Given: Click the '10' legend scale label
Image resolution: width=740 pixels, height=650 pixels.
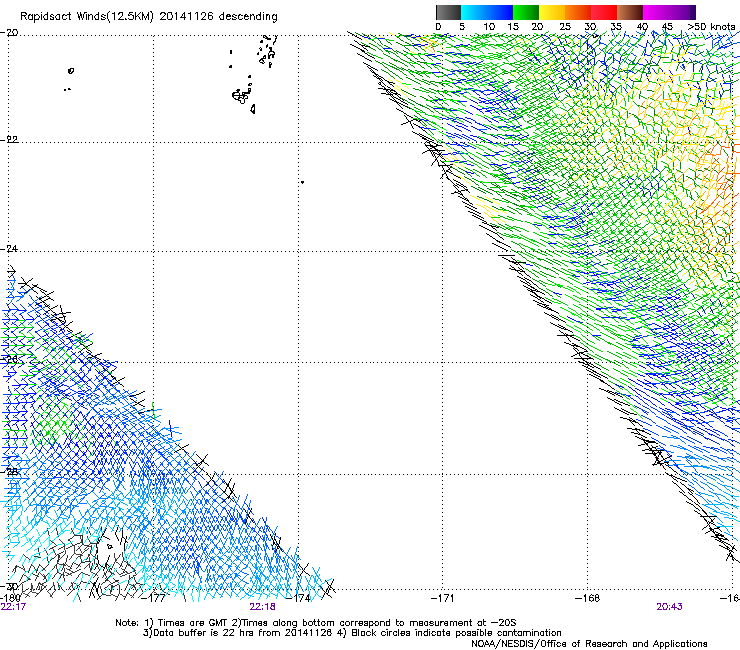Looking at the screenshot, I should coord(489,27).
